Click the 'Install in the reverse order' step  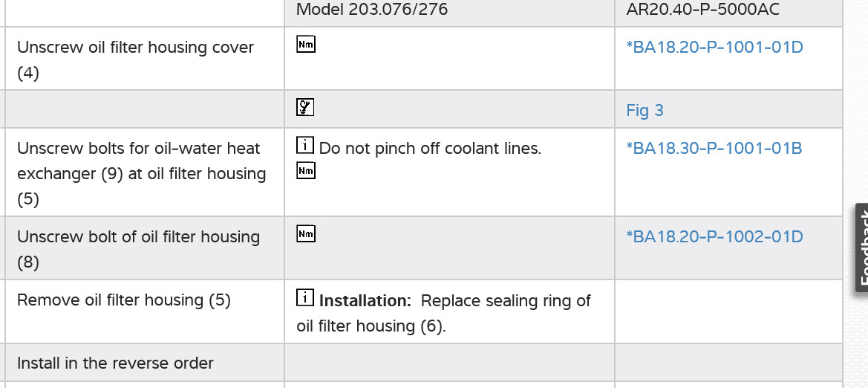click(115, 363)
